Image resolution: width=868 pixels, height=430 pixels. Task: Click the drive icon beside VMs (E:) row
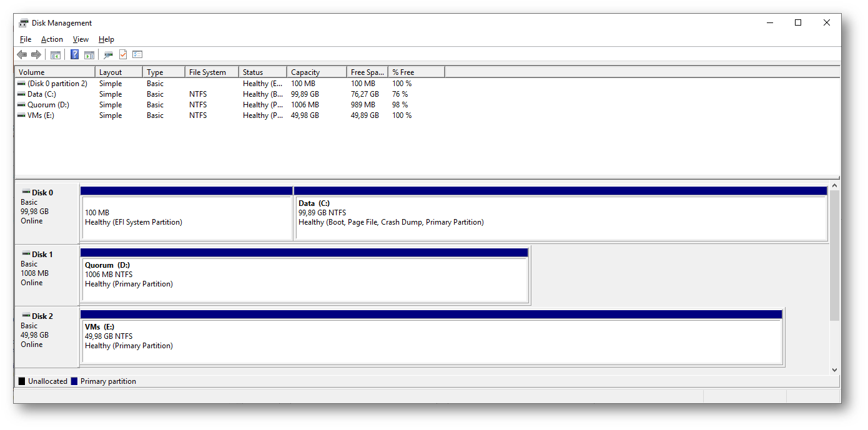(22, 115)
